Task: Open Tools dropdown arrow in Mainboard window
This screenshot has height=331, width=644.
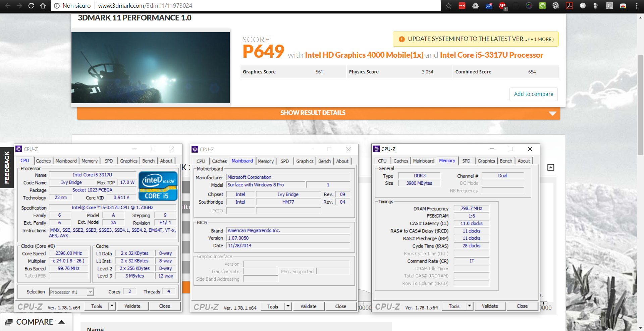Action: coord(288,306)
